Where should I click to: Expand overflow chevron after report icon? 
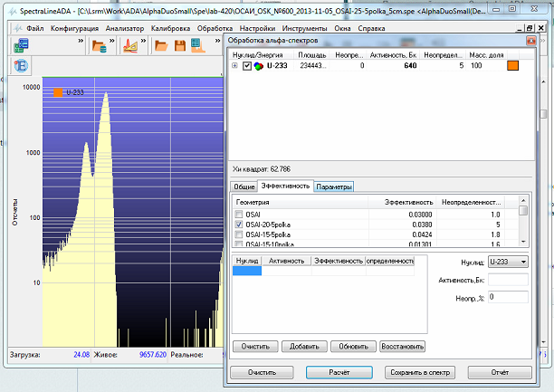pos(217,41)
